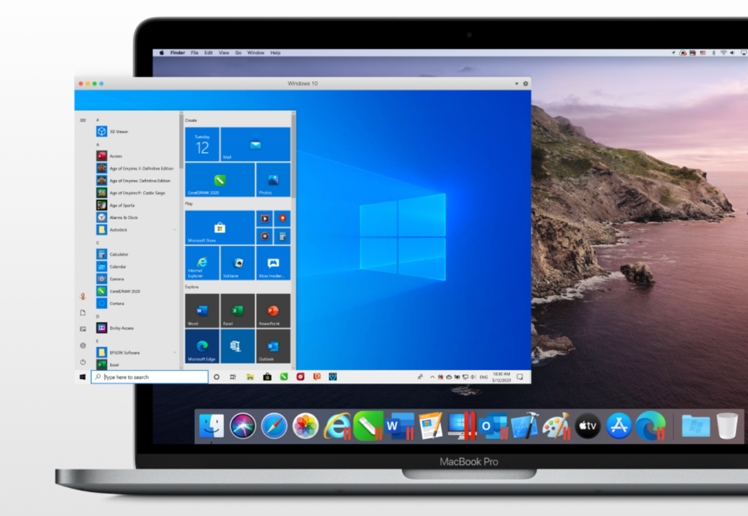Open File Explorer on Windows taskbar
748x516 pixels.
click(250, 377)
